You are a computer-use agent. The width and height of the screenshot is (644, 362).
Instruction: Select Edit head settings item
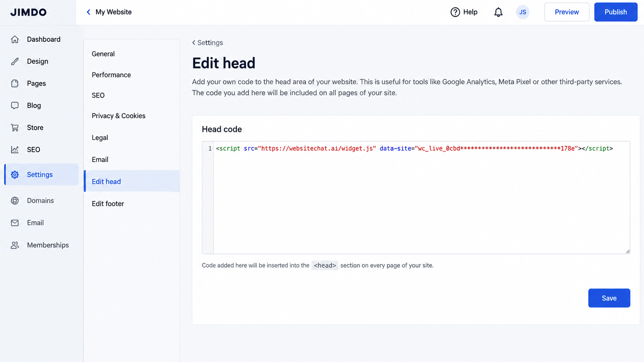pos(132,181)
